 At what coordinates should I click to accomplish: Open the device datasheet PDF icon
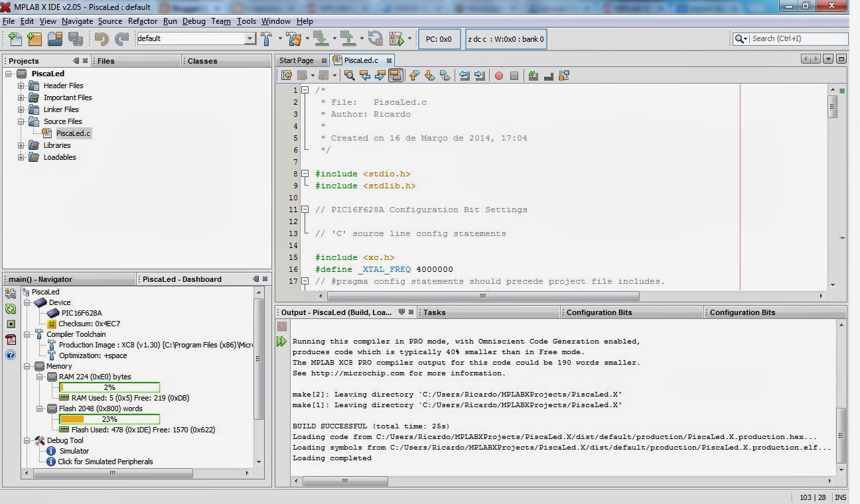tap(11, 340)
